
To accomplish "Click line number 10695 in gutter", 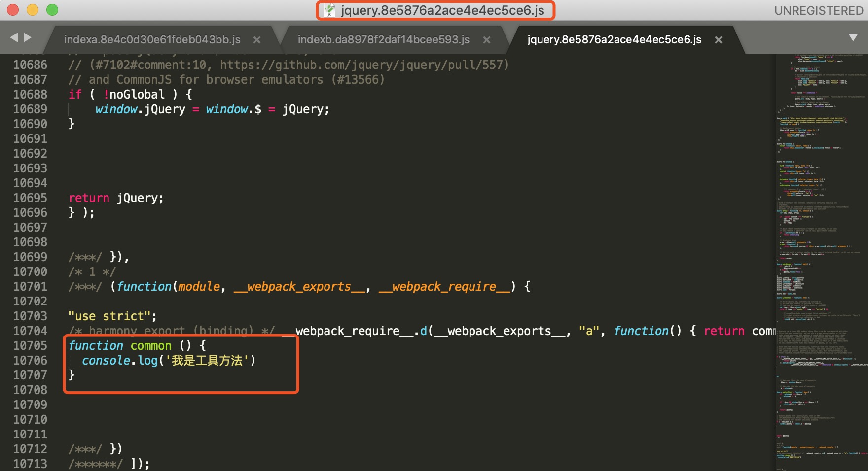I will 30,198.
